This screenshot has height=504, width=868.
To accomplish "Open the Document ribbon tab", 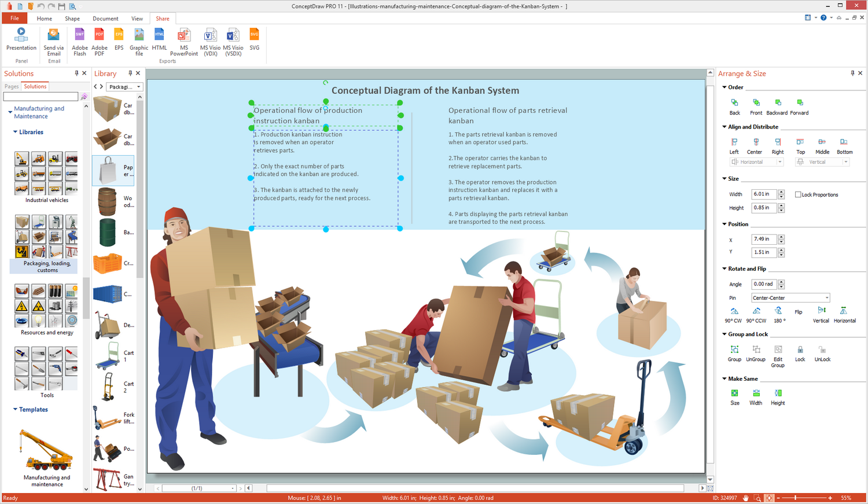I will point(105,19).
